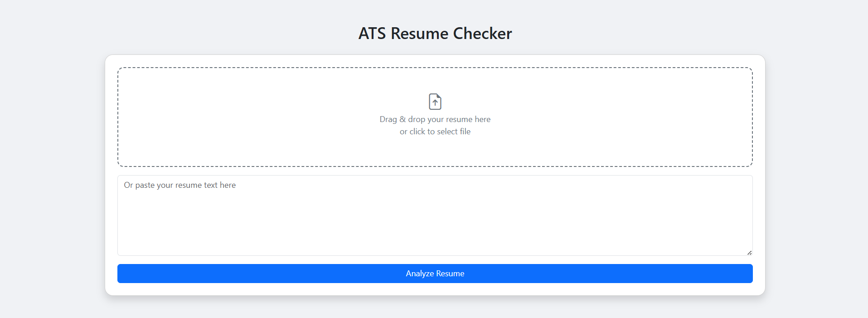The width and height of the screenshot is (868, 318).
Task: Click the blue Analyze Resume bar
Action: click(435, 273)
